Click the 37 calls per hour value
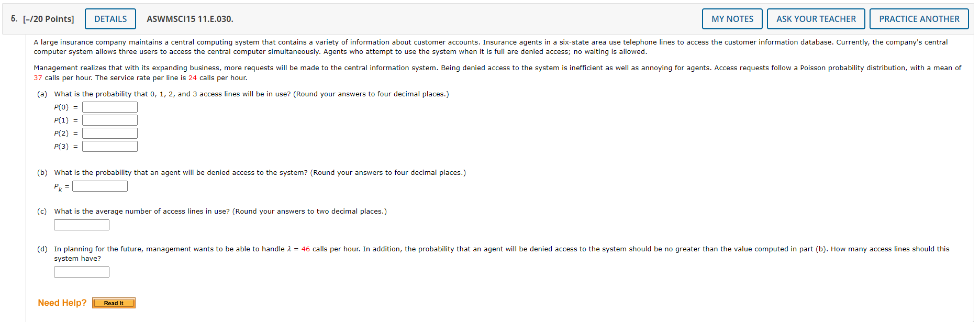This screenshot has width=980, height=322. pyautogui.click(x=37, y=77)
